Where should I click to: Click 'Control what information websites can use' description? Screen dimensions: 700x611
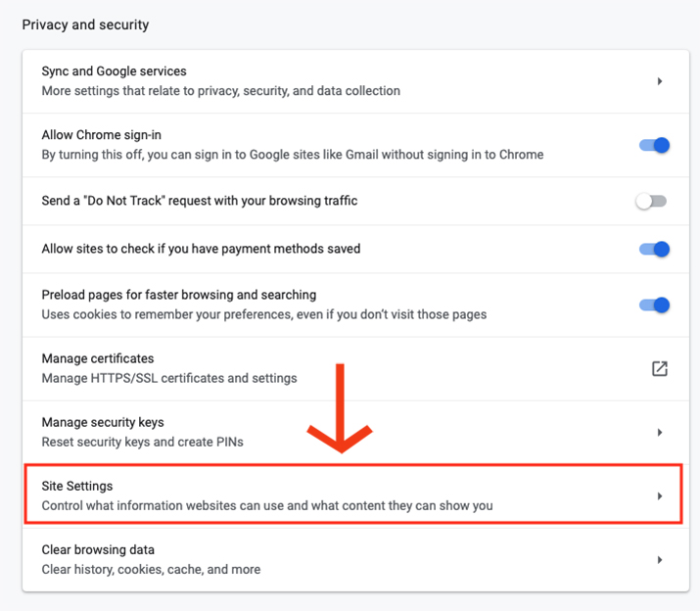point(267,505)
